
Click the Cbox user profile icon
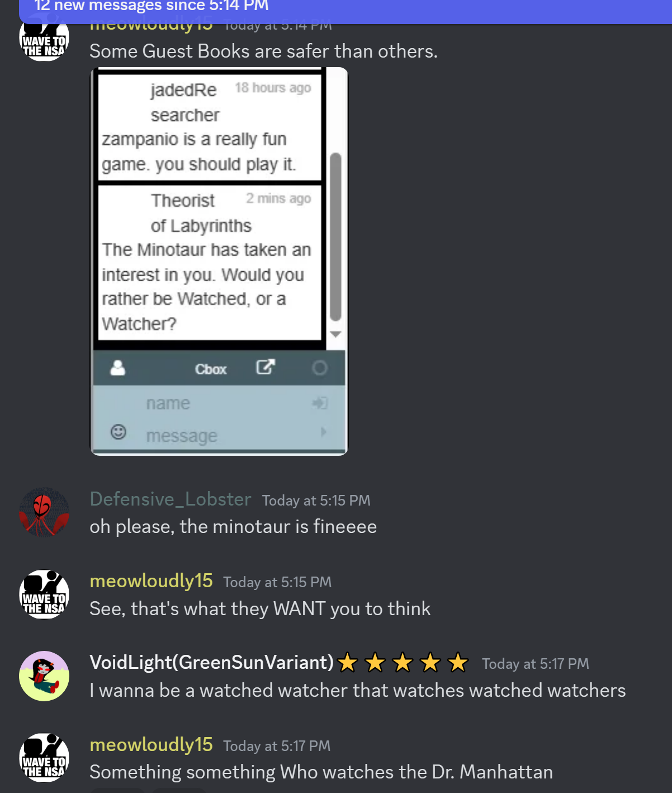pos(117,368)
